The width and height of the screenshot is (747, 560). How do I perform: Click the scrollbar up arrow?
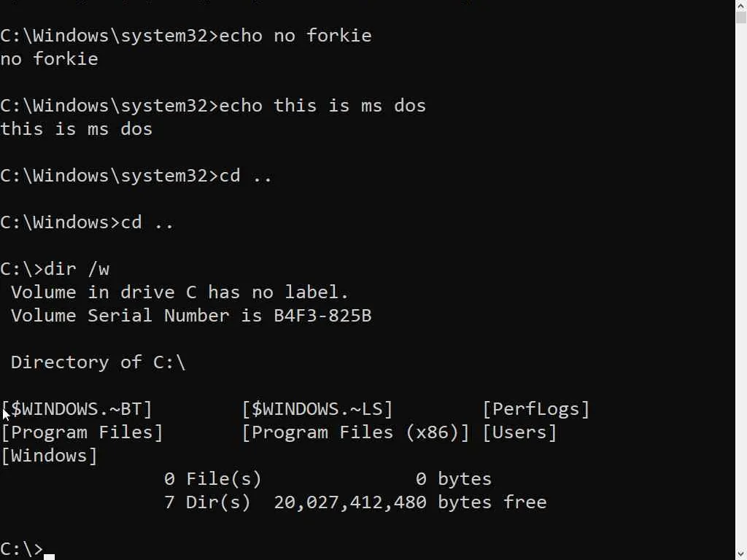[740, 7]
